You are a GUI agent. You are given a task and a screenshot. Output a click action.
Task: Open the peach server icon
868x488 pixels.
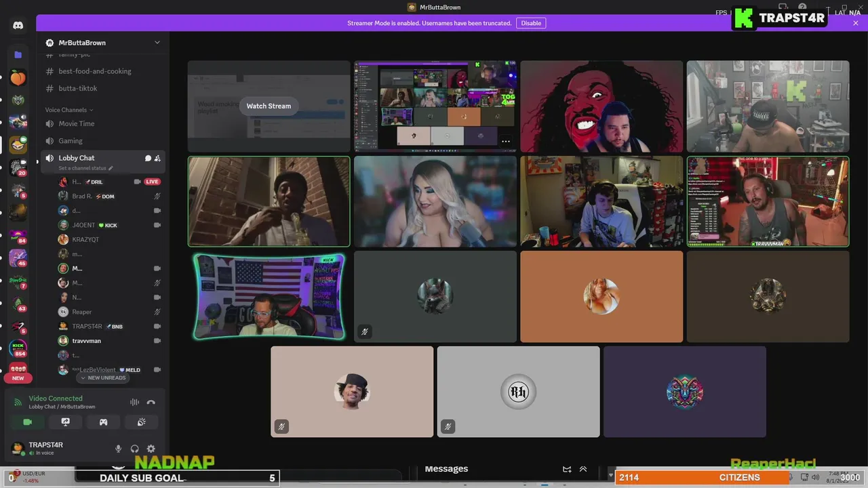pyautogui.click(x=18, y=78)
